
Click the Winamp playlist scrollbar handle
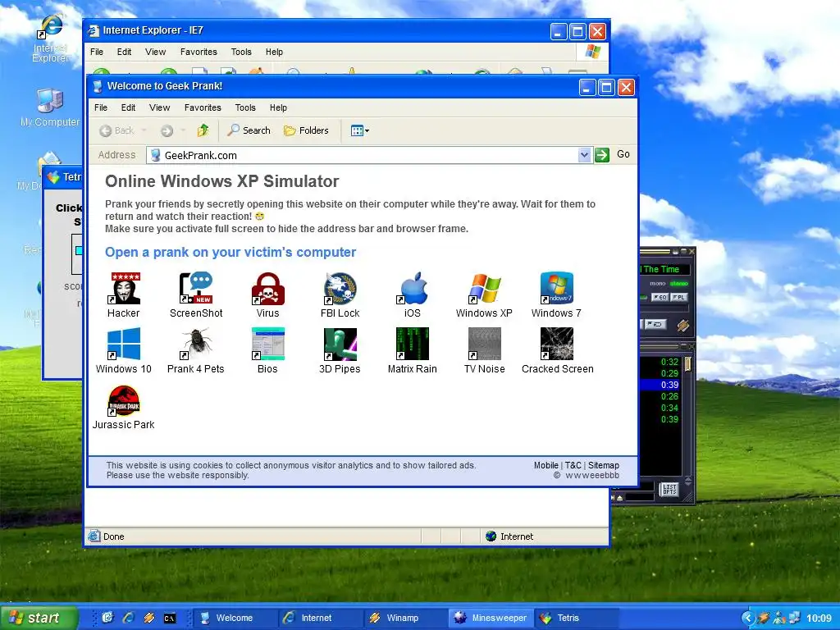click(x=688, y=363)
